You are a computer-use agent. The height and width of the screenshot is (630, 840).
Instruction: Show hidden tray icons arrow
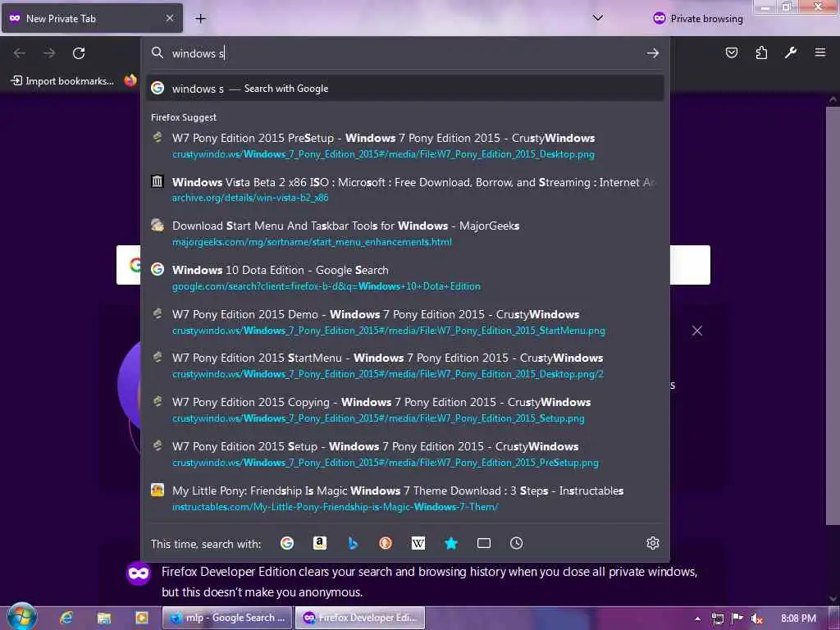coord(697,619)
